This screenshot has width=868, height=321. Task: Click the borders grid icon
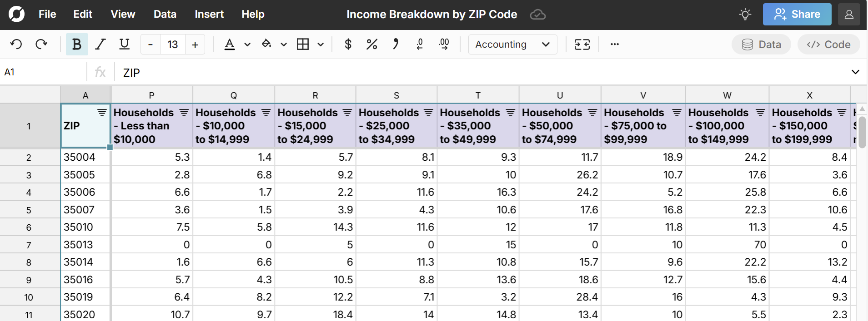click(303, 44)
